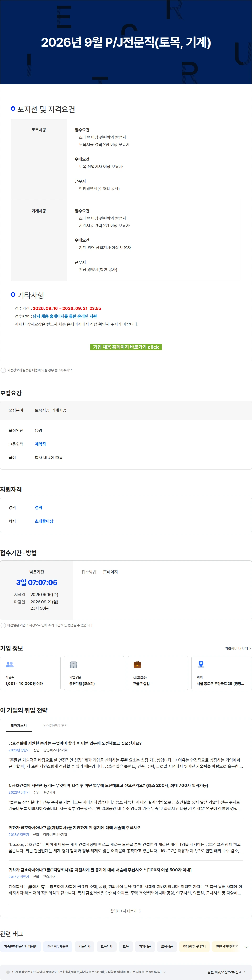Click the employees count people icon
The width and height of the screenshot is (252, 980).
[9, 664]
